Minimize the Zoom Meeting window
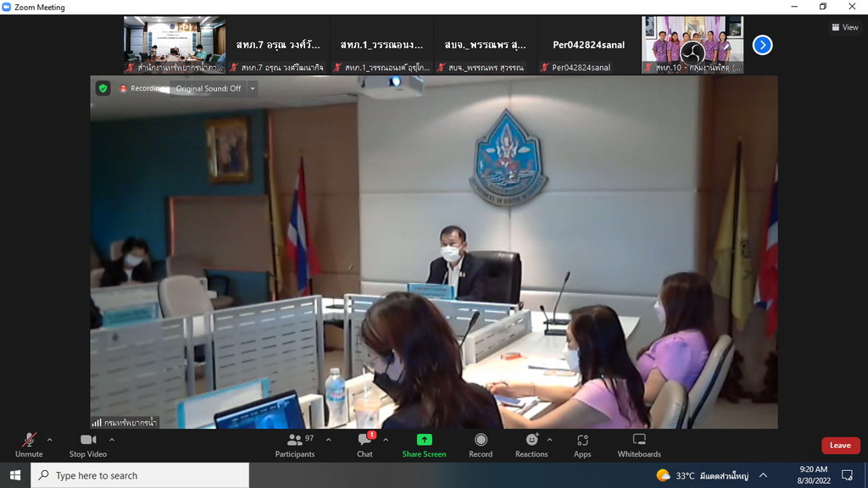 (x=794, y=7)
